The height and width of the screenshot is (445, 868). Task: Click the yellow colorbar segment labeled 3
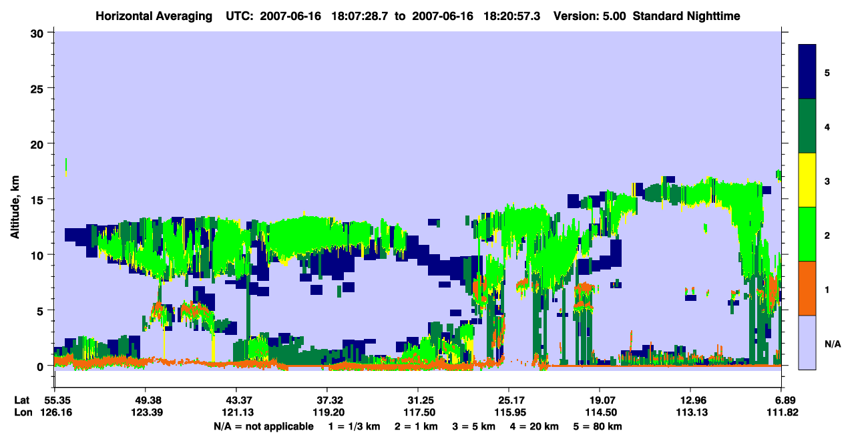pos(807,180)
